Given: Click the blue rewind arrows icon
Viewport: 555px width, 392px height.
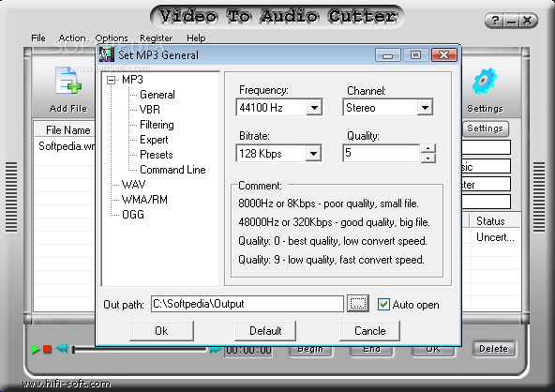Looking at the screenshot, I should pyautogui.click(x=62, y=348).
